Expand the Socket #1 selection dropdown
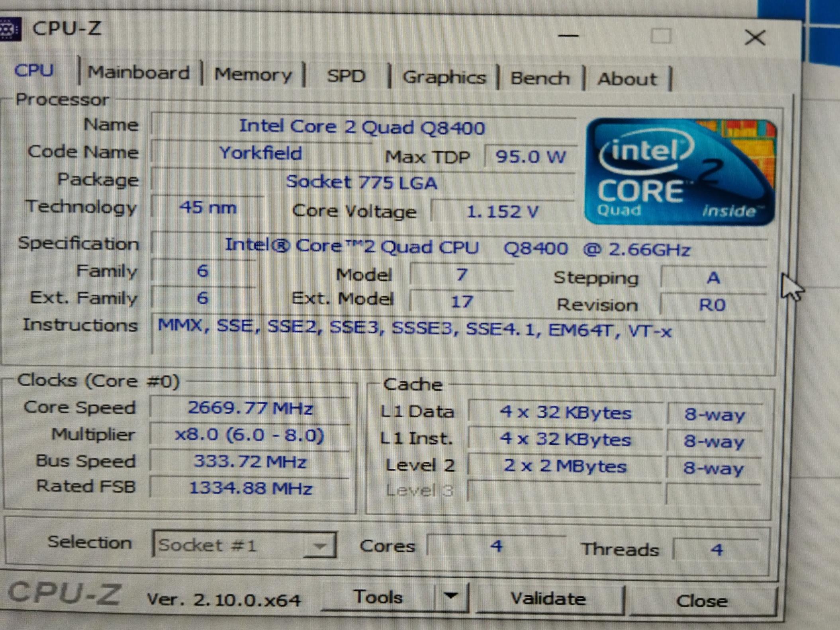 coord(319,545)
